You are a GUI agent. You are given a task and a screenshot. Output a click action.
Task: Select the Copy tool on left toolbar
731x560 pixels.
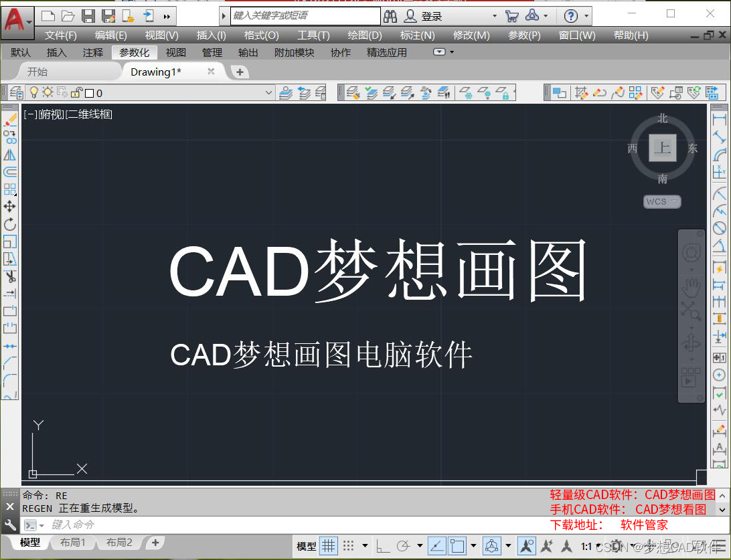coord(10,137)
